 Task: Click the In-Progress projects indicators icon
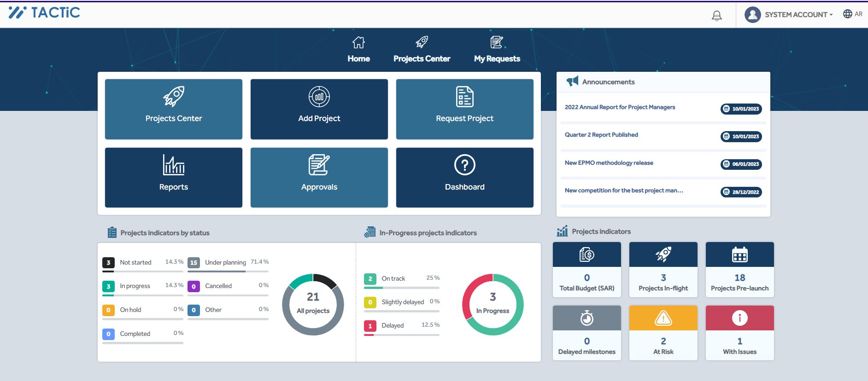point(370,232)
